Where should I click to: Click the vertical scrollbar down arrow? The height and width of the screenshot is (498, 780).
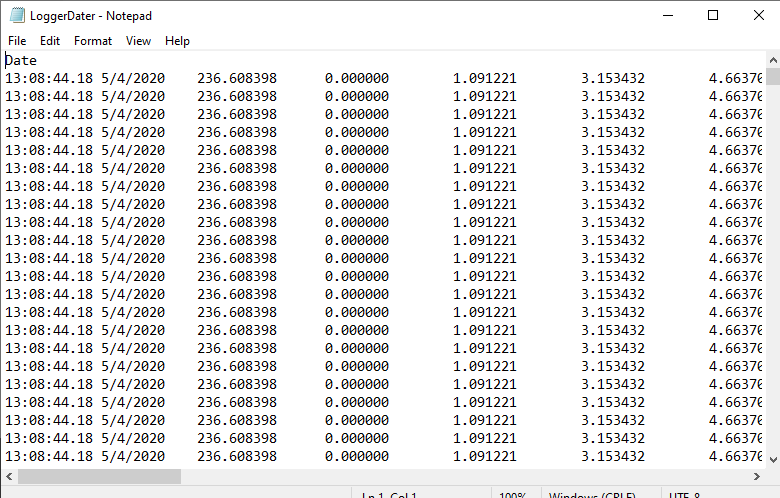(x=773, y=460)
